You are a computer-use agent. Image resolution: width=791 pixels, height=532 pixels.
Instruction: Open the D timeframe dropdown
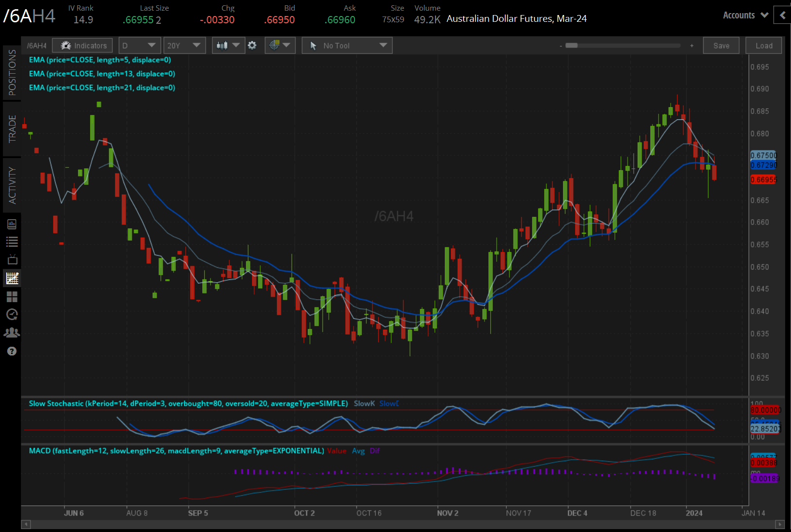pyautogui.click(x=140, y=45)
